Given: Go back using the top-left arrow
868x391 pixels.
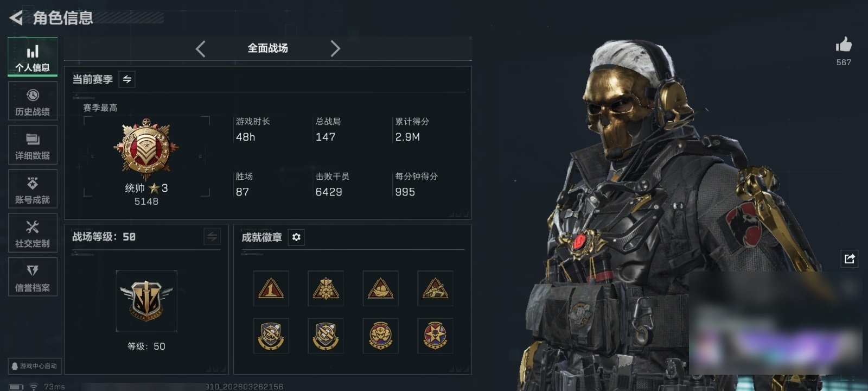Looking at the screenshot, I should coord(16,18).
